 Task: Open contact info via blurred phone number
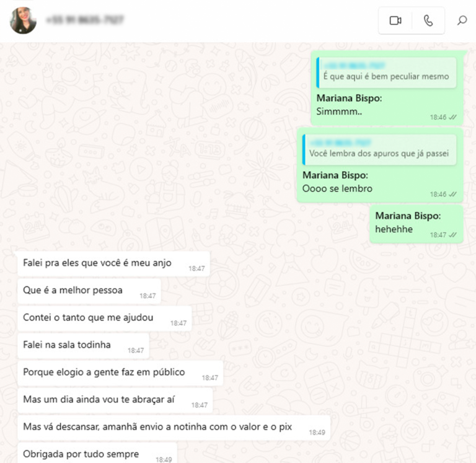tap(85, 20)
